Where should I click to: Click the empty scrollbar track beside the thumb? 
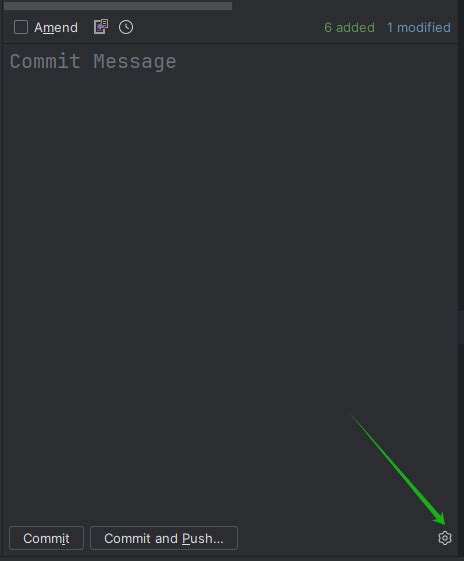344,5
